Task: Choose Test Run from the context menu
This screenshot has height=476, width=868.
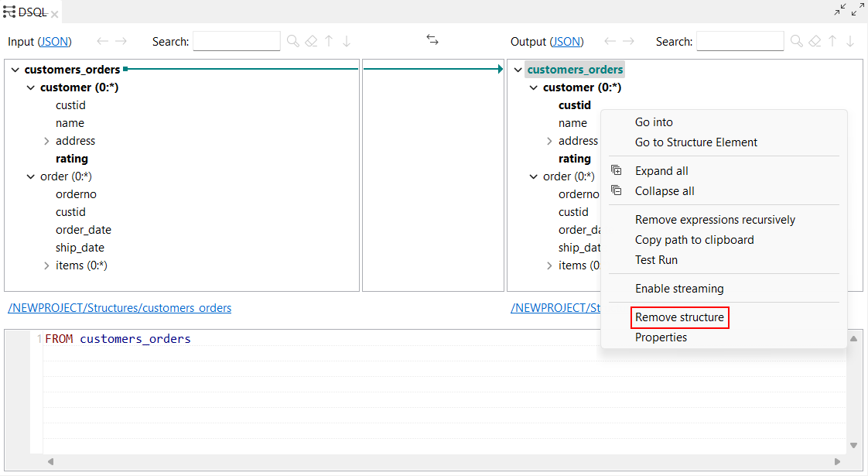Action: pyautogui.click(x=656, y=259)
